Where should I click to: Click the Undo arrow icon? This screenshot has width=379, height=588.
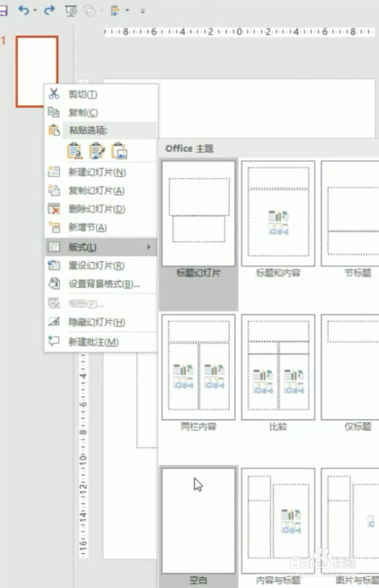pos(24,11)
